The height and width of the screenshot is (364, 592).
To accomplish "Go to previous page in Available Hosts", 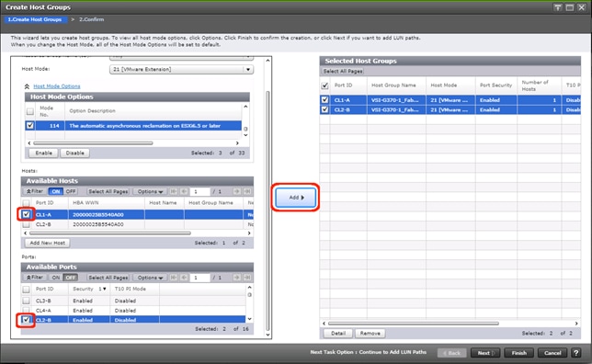I will tap(184, 191).
